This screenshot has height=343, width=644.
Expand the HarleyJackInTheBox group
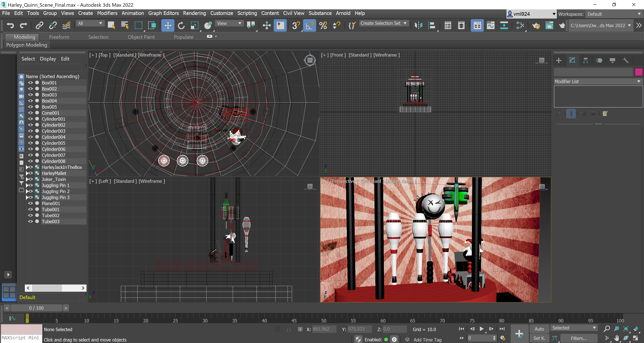click(27, 167)
